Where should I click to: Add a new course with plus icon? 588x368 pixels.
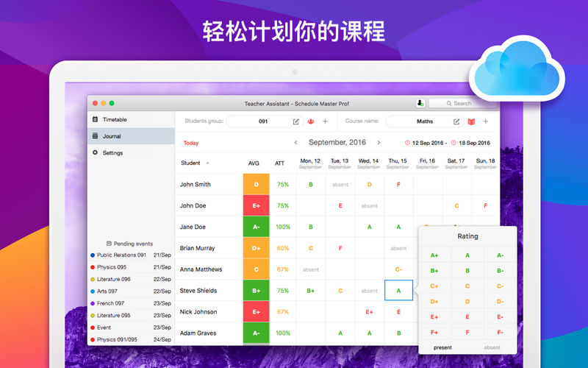coord(486,121)
